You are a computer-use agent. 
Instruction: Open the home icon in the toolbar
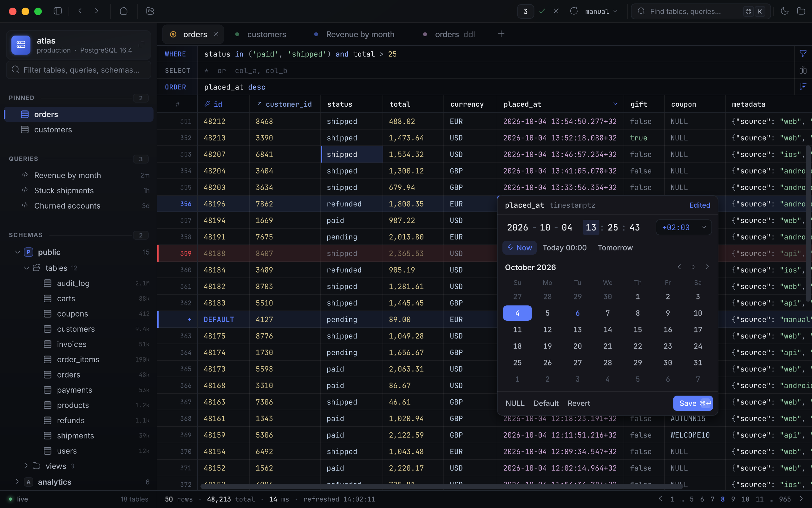pos(123,11)
